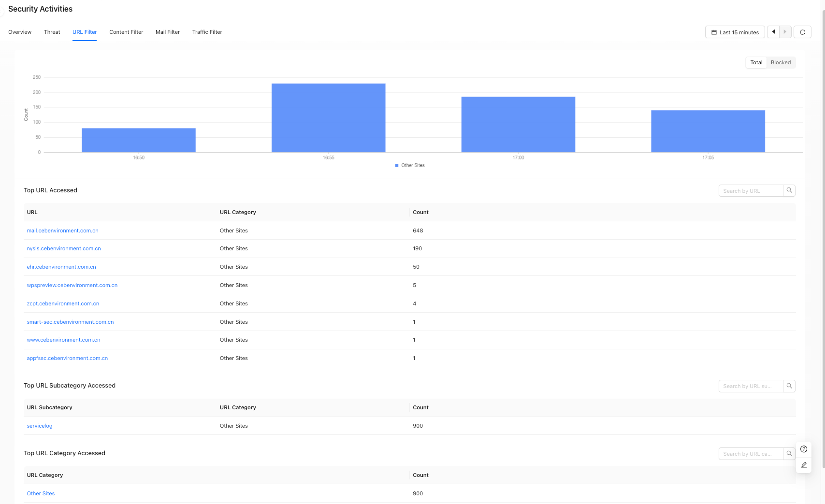
Task: Open the help question mark icon
Action: [x=804, y=449]
